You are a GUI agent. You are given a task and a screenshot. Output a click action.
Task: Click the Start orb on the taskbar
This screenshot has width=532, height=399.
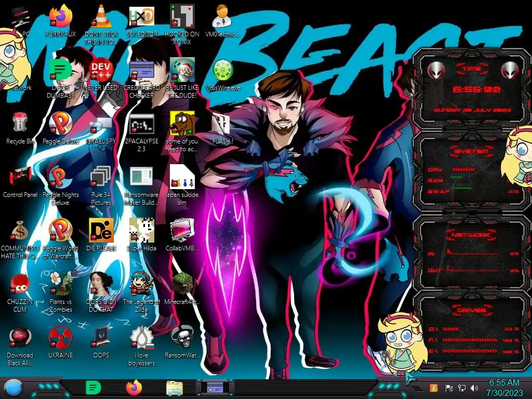(14, 388)
